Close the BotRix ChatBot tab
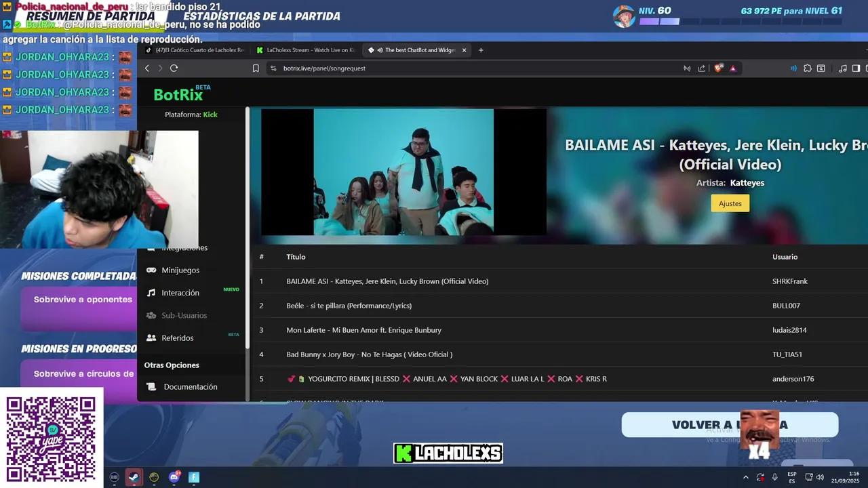 465,50
